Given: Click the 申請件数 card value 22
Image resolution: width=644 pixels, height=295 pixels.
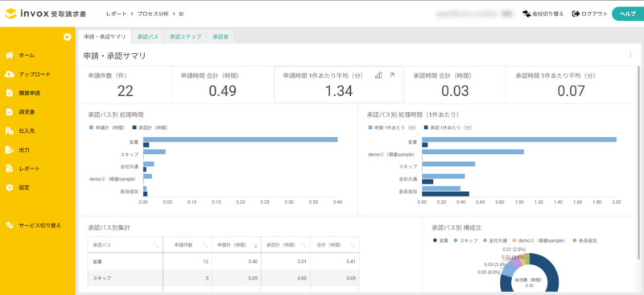Looking at the screenshot, I should [126, 91].
